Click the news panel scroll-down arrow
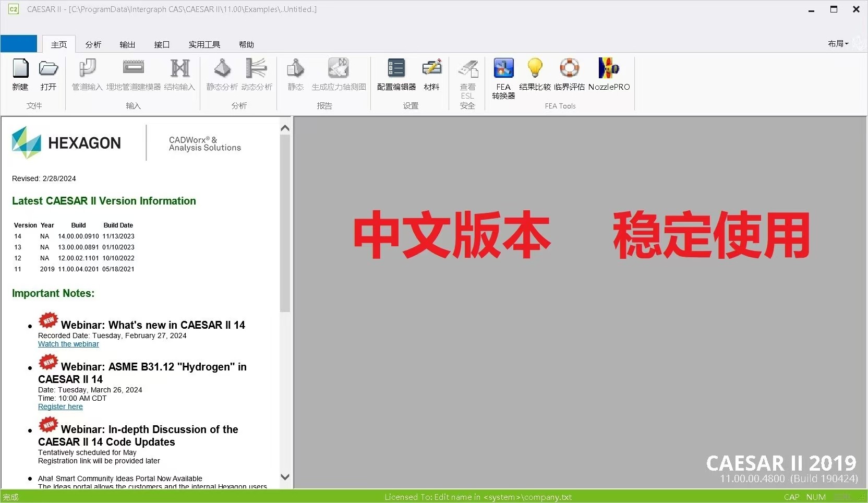The width and height of the screenshot is (868, 503). coord(285,477)
